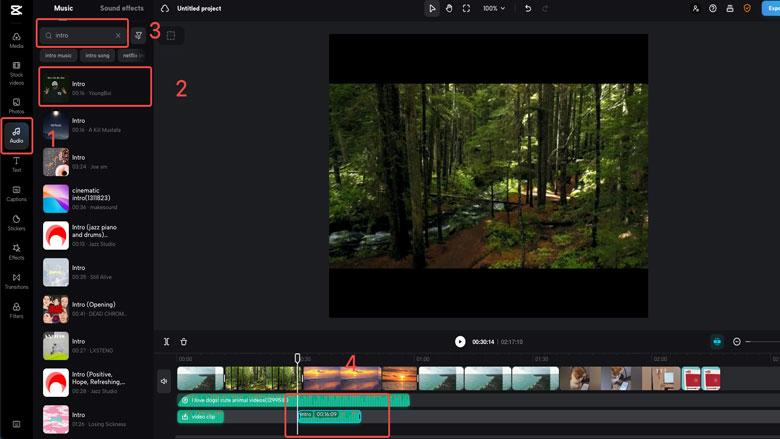Click the playhead handle on timeline ruler
Screen dimensions: 780x439
point(297,358)
